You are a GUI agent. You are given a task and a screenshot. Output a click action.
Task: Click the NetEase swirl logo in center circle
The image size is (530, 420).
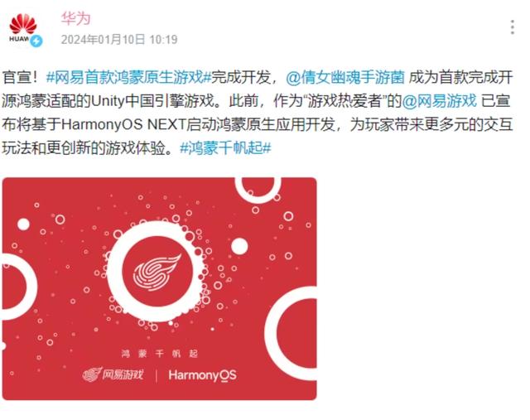pos(157,273)
